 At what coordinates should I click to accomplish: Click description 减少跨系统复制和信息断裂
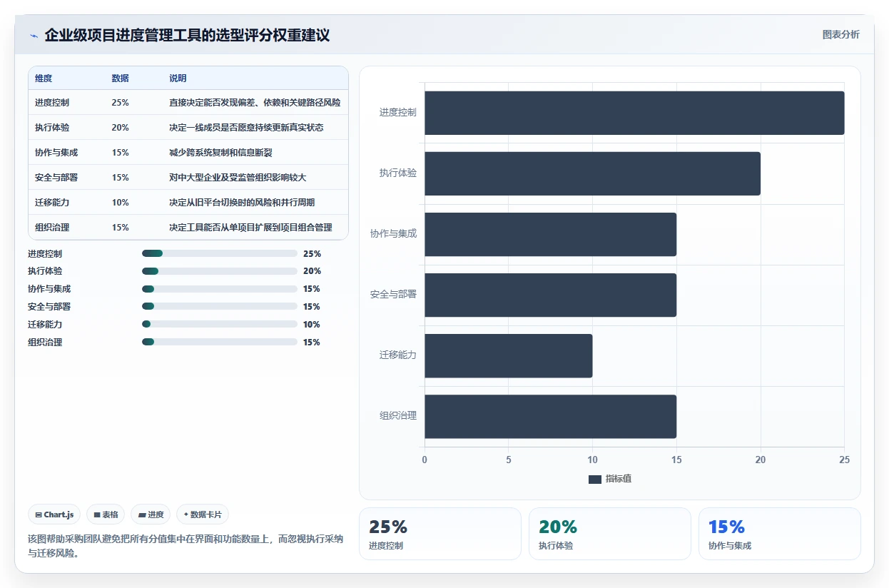click(220, 153)
